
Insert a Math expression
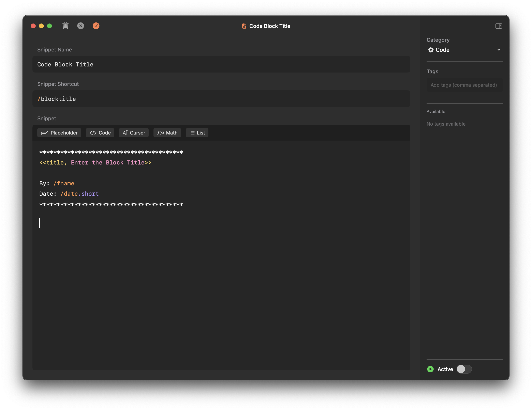point(167,133)
